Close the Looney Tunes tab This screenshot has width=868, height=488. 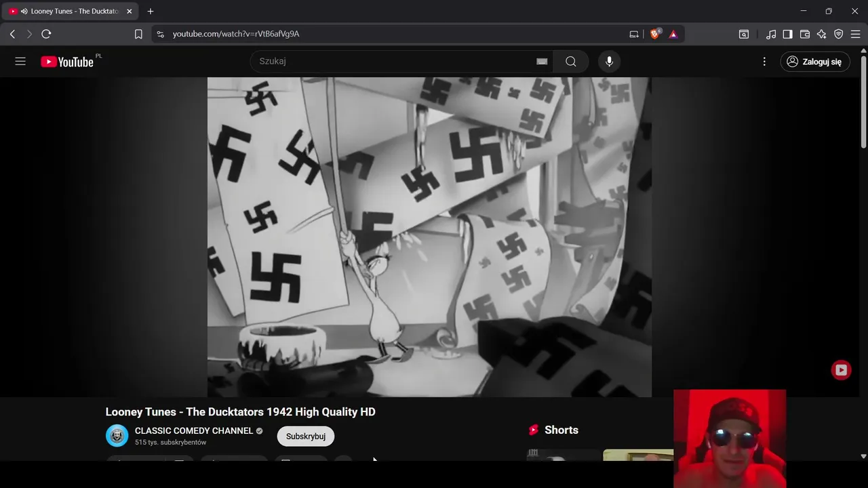[x=130, y=12]
